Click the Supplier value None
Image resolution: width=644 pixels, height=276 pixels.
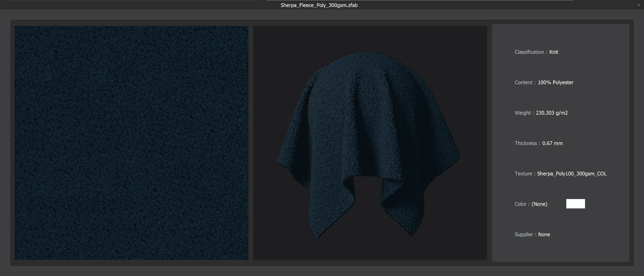point(544,235)
